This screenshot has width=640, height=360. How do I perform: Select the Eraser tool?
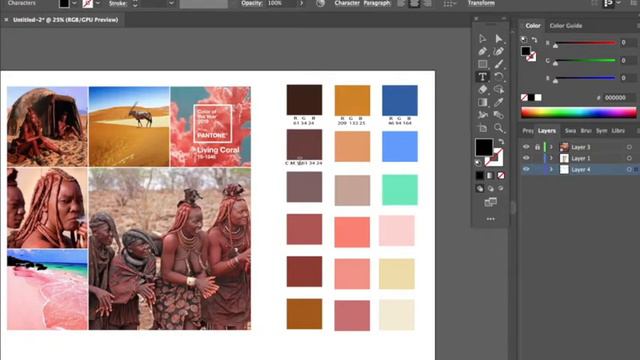482,89
